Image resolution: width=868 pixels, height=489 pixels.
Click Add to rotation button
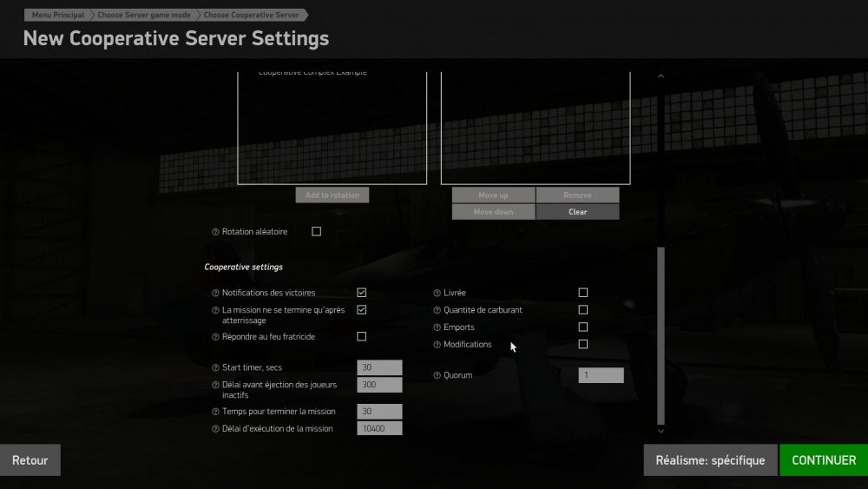click(x=332, y=195)
